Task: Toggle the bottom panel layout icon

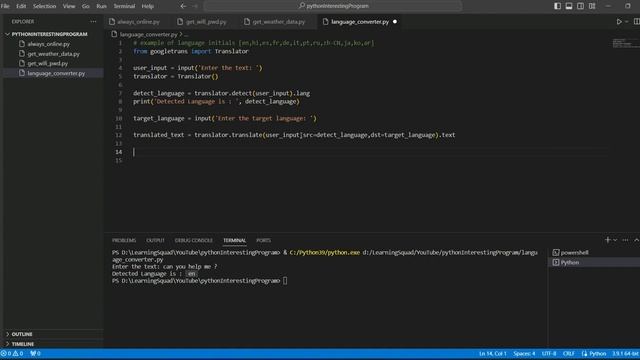Action: pyautogui.click(x=569, y=6)
